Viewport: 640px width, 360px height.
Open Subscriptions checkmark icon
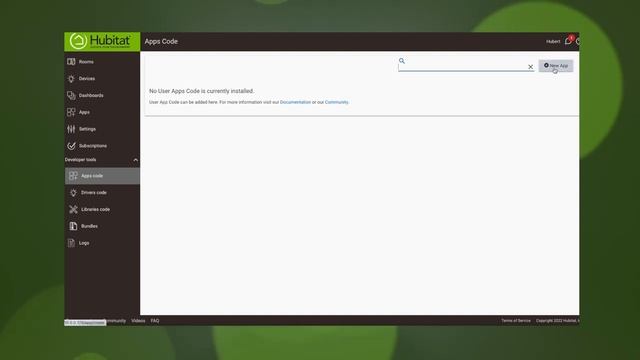[71, 146]
